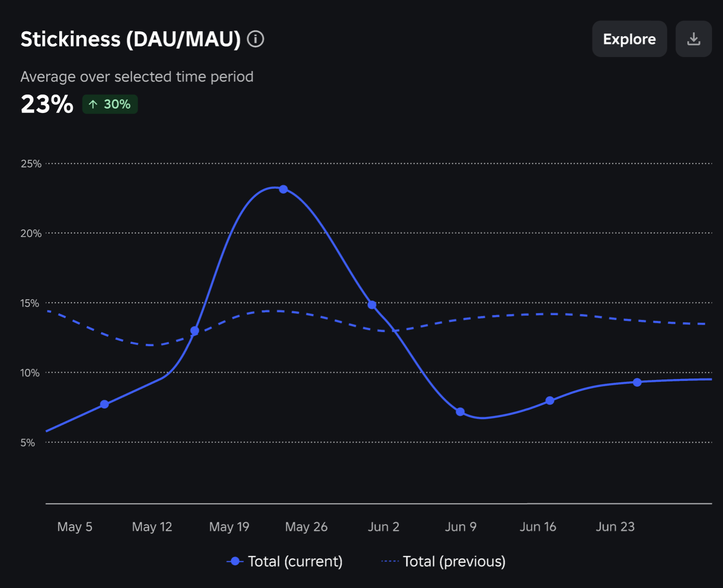723x588 pixels.
Task: Click the green 30% increase badge
Action: [x=110, y=104]
